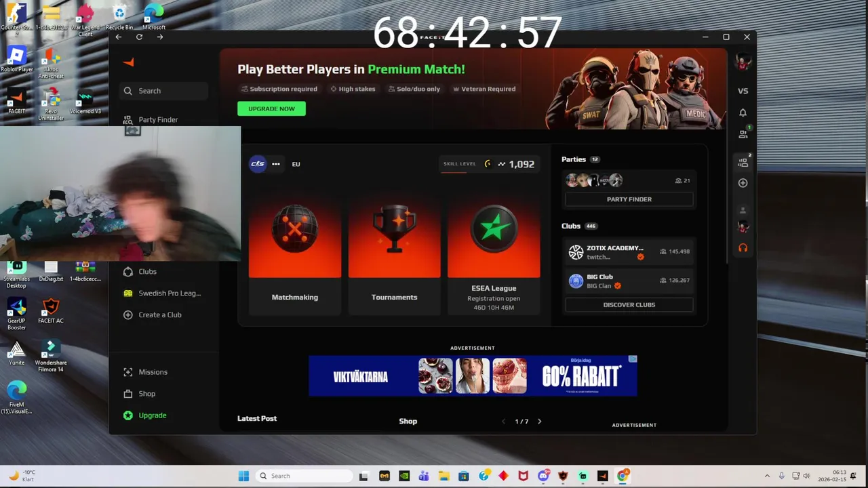Open ZOTIX ACADEMY club entry
Viewport: 868px width, 488px height.
[629, 252]
